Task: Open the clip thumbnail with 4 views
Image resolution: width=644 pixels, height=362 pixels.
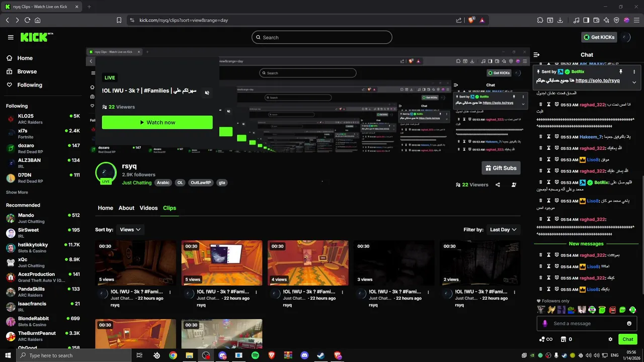Action: click(308, 263)
